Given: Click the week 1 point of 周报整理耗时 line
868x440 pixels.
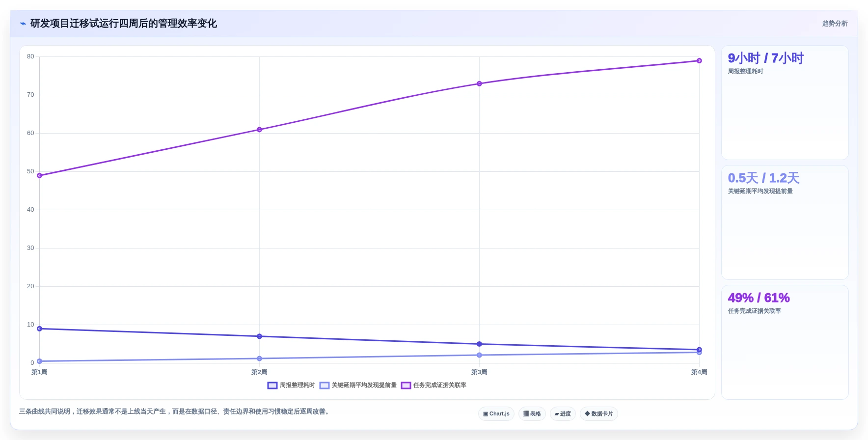Looking at the screenshot, I should tap(40, 329).
